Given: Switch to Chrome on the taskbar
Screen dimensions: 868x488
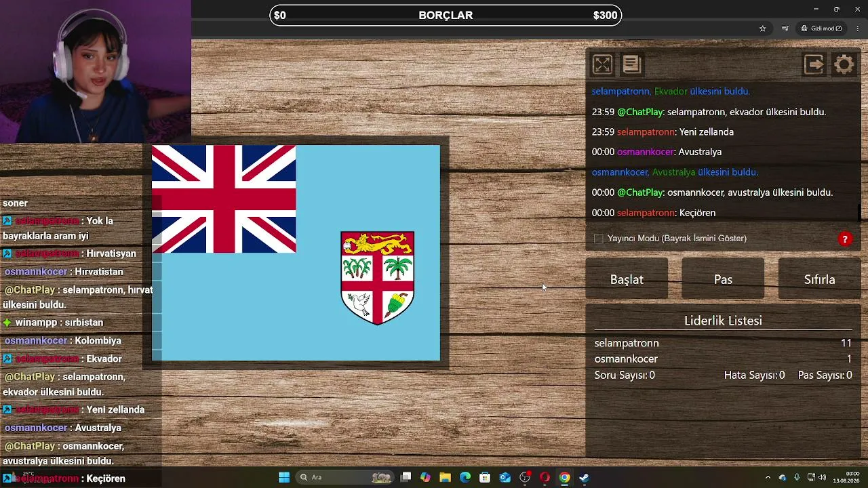Looking at the screenshot, I should [x=564, y=478].
